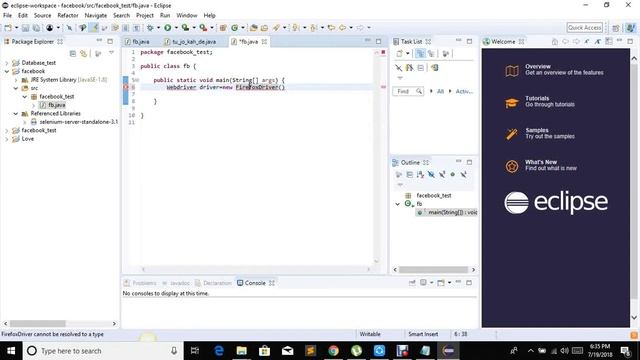Open the Run button dropdown arrow
This screenshot has height=360, width=640.
click(176, 28)
